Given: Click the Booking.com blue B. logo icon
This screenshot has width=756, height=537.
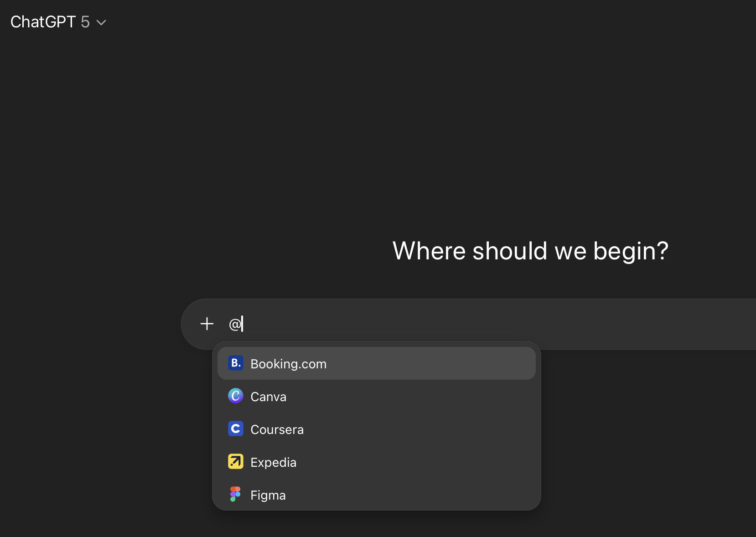Looking at the screenshot, I should (x=235, y=363).
